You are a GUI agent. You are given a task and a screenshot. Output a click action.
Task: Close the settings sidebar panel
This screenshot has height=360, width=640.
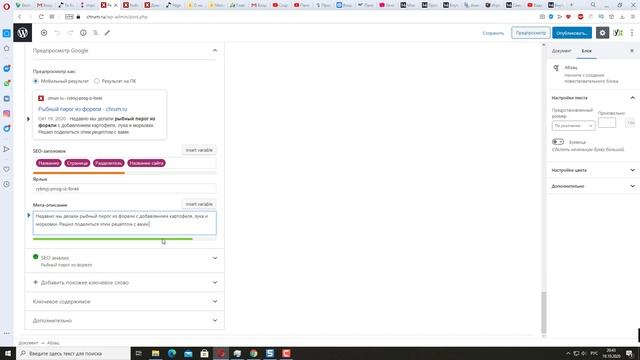tap(632, 51)
